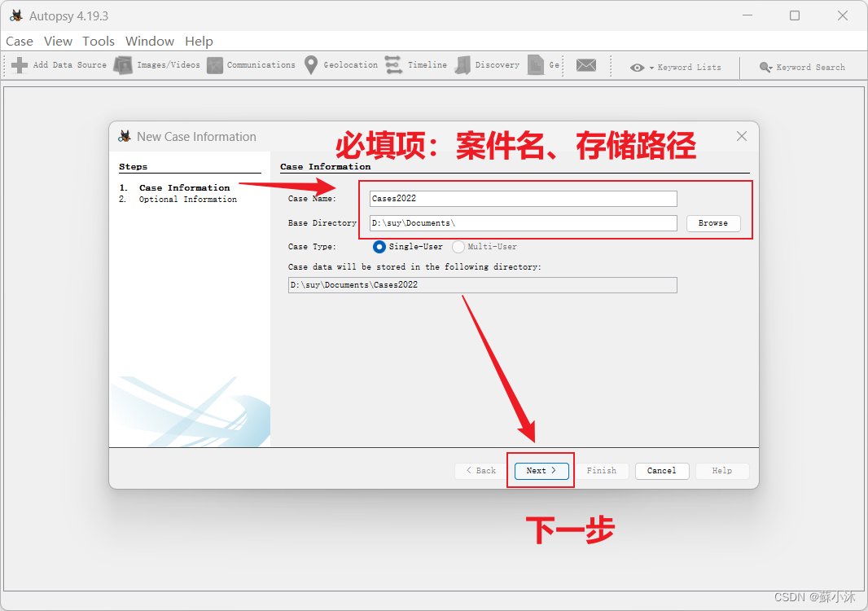Maximize the Autopsy window
Screen dimensions: 868x611
pos(795,15)
